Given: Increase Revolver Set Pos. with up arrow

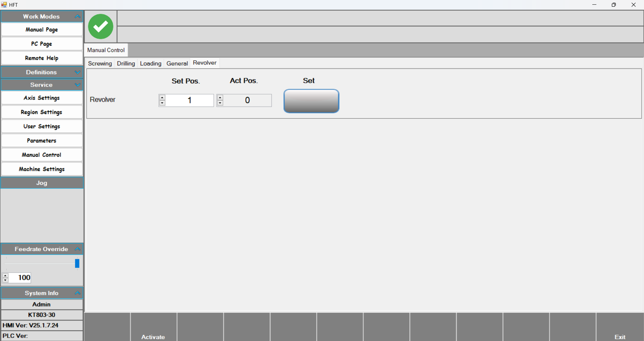Looking at the screenshot, I should (x=162, y=98).
